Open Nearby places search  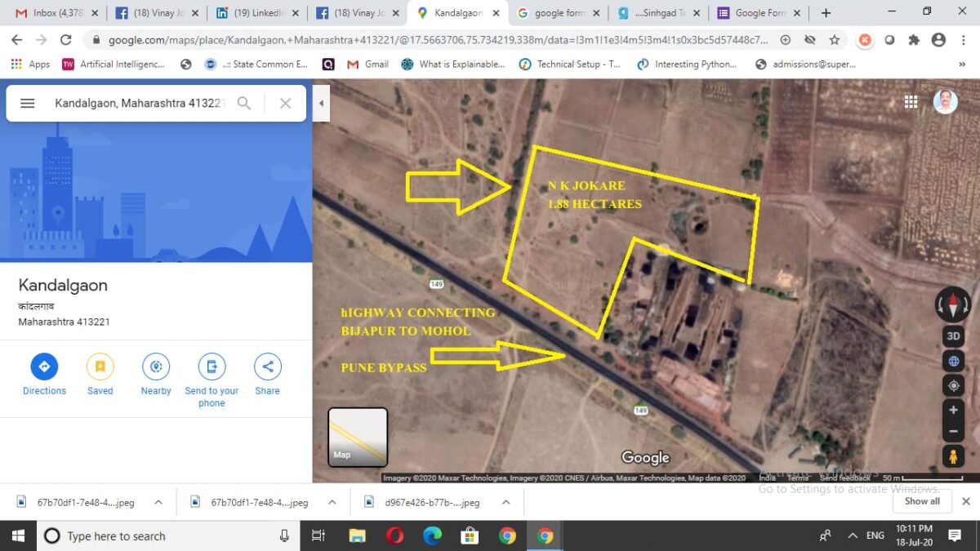(155, 367)
